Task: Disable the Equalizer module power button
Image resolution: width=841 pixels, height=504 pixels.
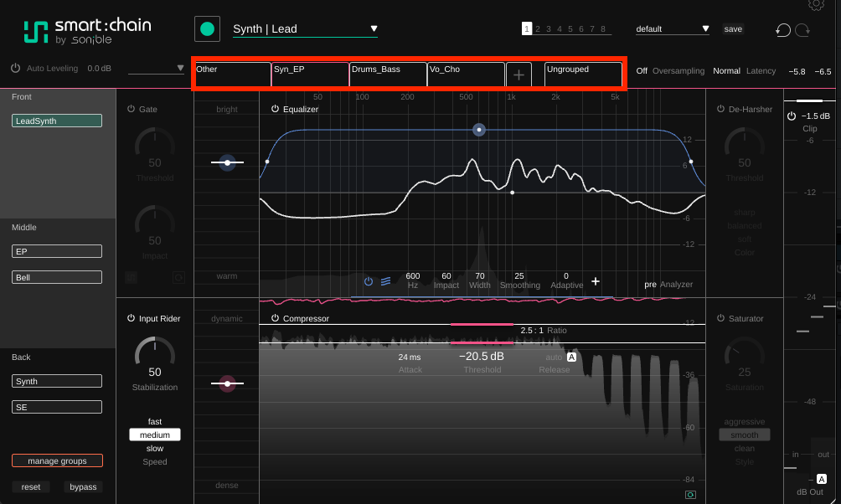Action: (x=275, y=109)
